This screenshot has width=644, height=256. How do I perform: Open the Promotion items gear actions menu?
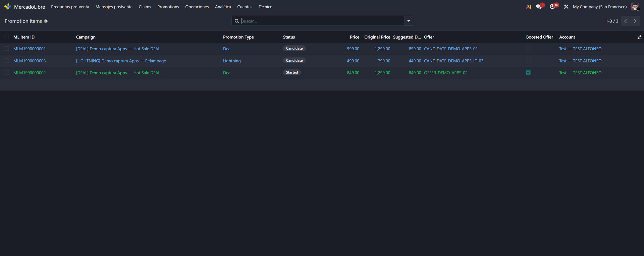pos(46,21)
